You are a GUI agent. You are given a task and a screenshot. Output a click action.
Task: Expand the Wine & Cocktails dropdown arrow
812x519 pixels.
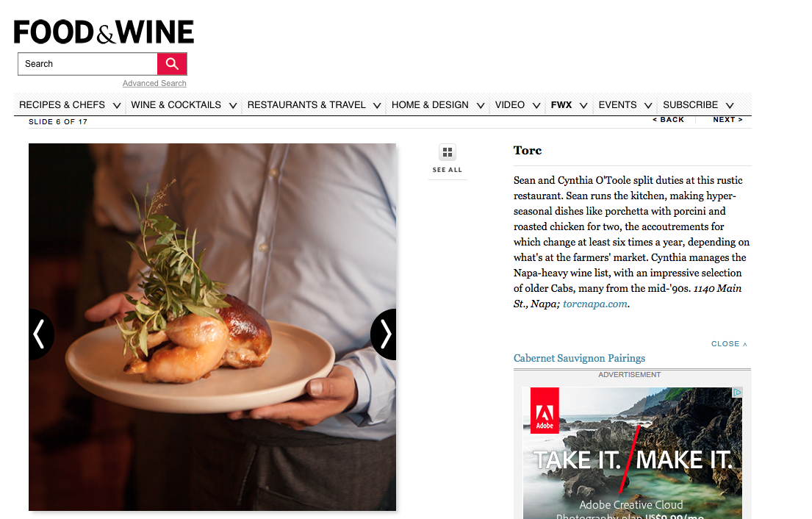pyautogui.click(x=233, y=105)
